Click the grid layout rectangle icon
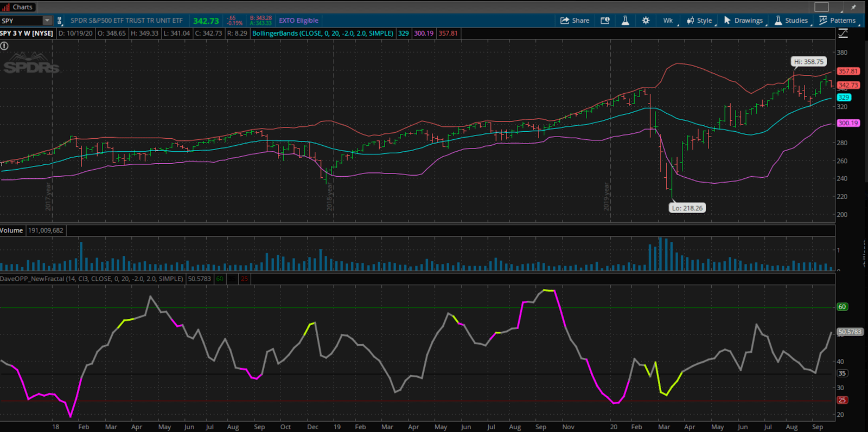The width and height of the screenshot is (868, 432). click(x=822, y=7)
